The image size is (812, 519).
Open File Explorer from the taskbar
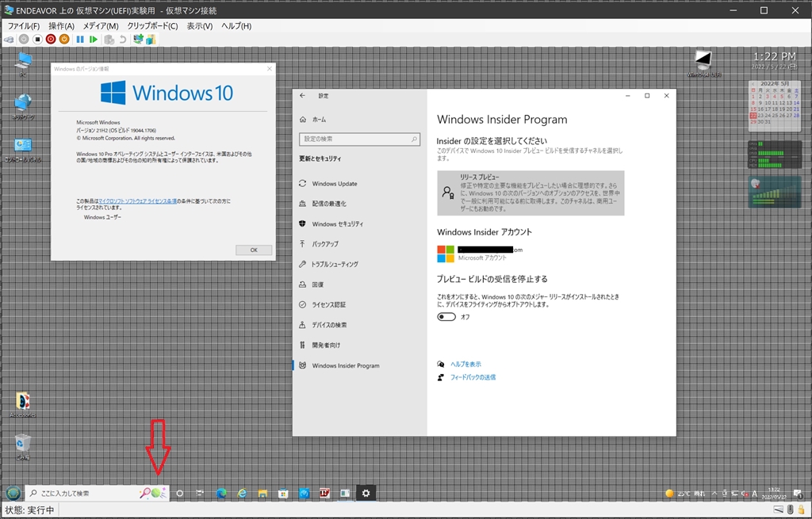[x=262, y=493]
